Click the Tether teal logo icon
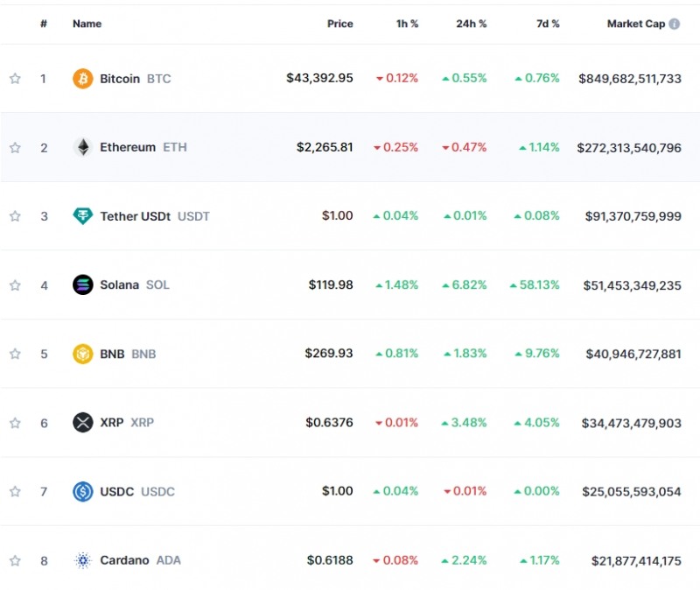Screen dimensions: 700x590 click(x=83, y=215)
